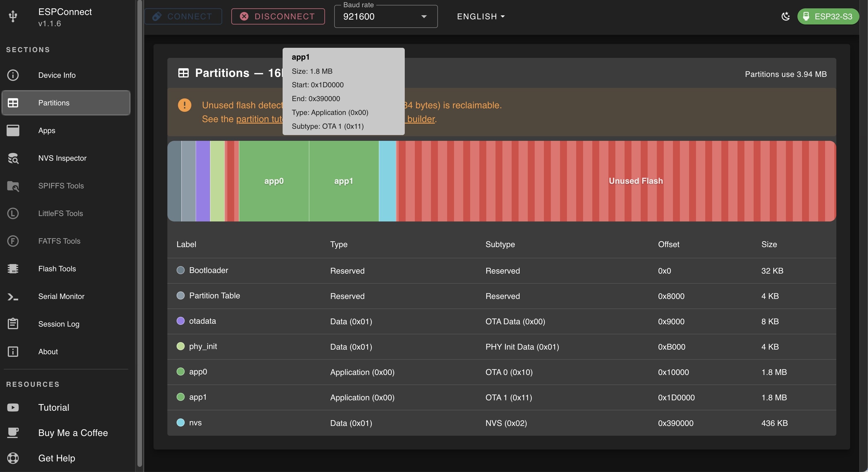This screenshot has width=868, height=472.
Task: Open Flash Tools chip icon
Action: coord(13,268)
